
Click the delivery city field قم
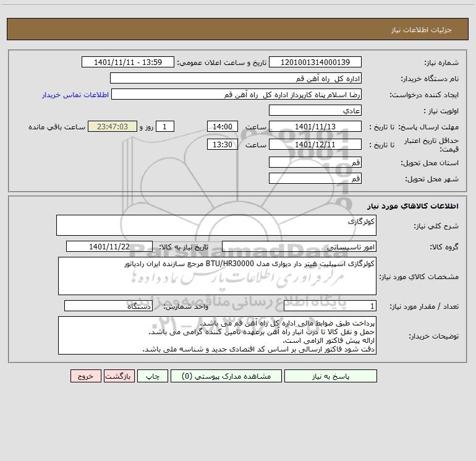[x=315, y=178]
